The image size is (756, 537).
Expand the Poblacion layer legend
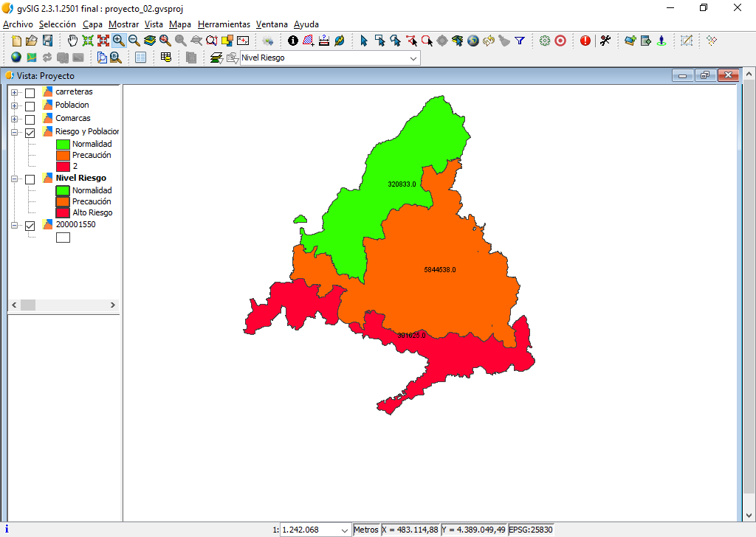coord(15,105)
